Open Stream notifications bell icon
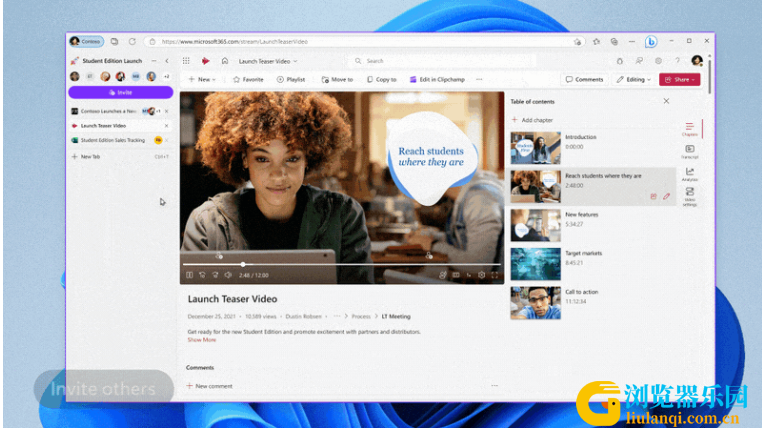The width and height of the screenshot is (762, 428). tap(620, 61)
